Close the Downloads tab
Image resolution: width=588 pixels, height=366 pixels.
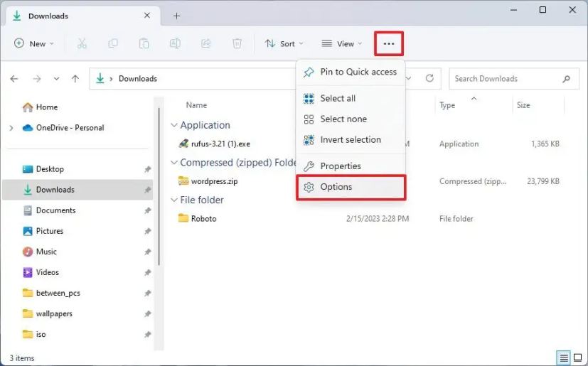[147, 16]
